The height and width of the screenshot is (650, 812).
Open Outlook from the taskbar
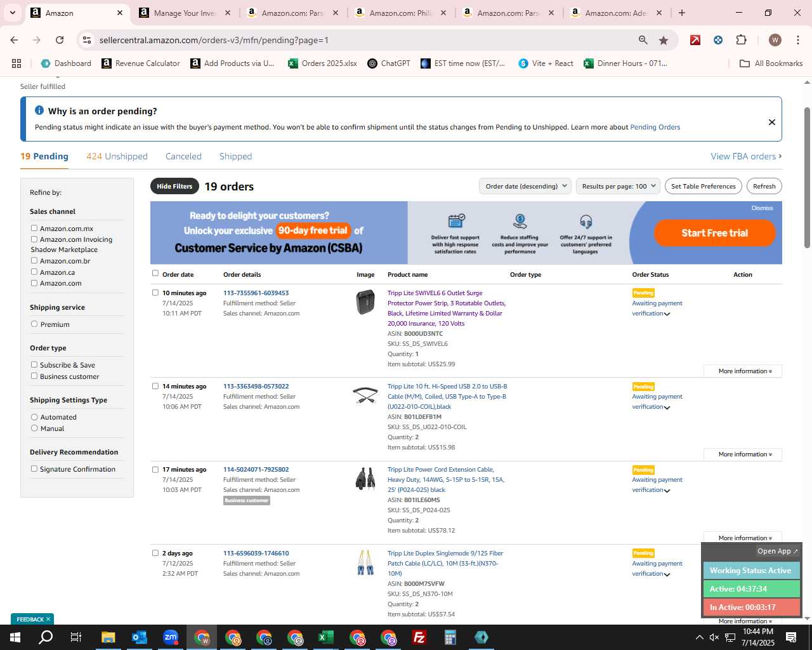click(139, 637)
